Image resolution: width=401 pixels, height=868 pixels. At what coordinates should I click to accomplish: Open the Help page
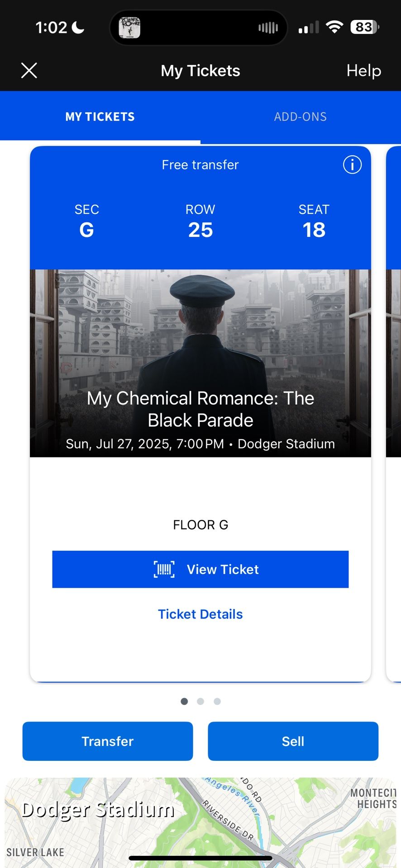(363, 71)
